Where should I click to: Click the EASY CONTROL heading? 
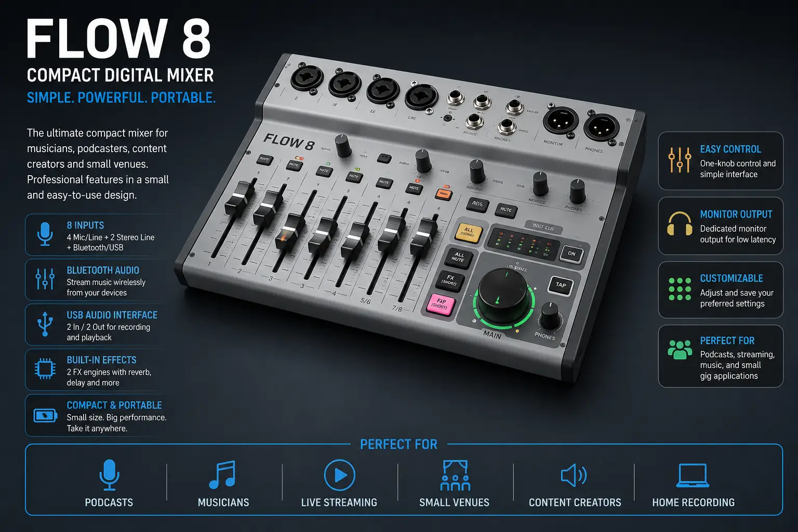(730, 149)
